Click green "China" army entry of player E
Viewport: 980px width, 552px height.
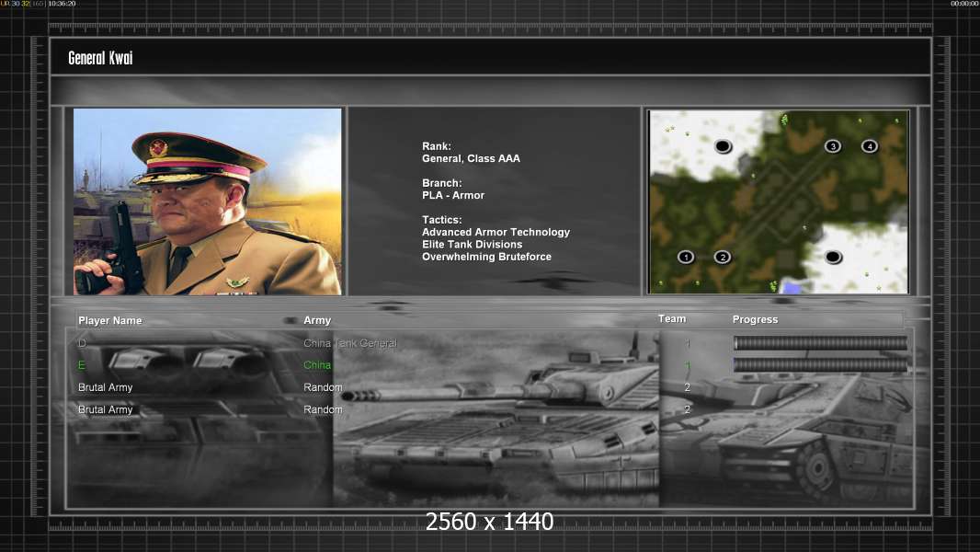[x=317, y=365]
